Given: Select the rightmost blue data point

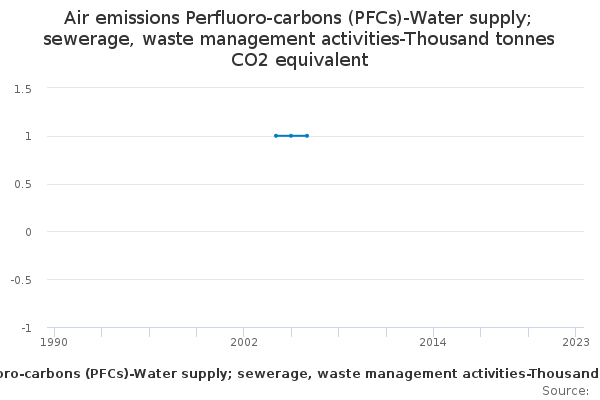Looking at the screenshot, I should point(307,135).
